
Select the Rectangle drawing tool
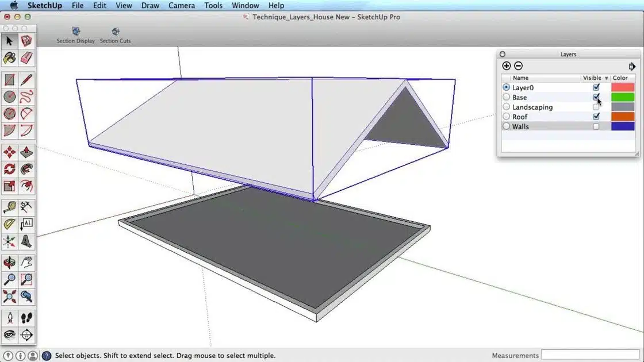tap(10, 79)
